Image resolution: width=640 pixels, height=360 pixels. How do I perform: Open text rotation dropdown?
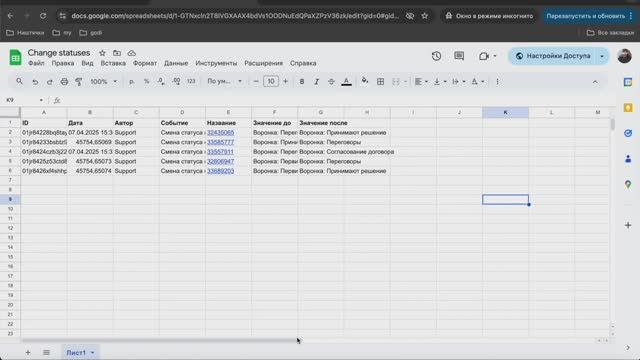(477, 82)
